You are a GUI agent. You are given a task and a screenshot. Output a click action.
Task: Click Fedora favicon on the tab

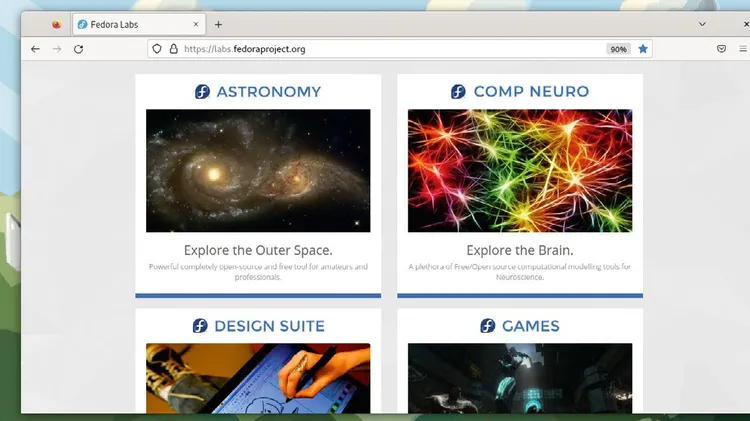coord(82,24)
